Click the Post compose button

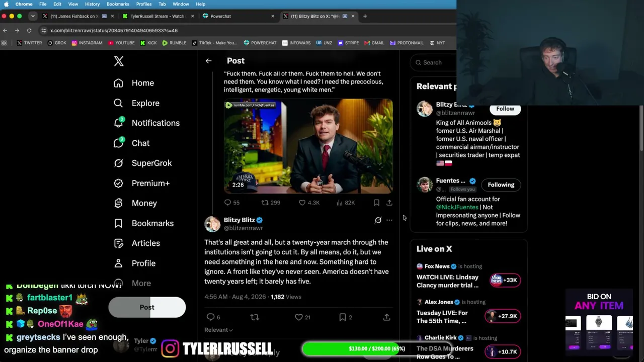[147, 307]
